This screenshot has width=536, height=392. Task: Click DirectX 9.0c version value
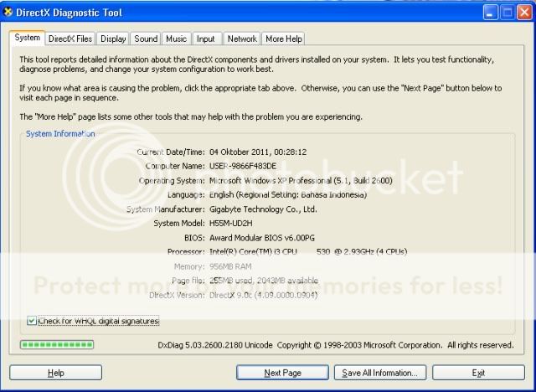263,295
